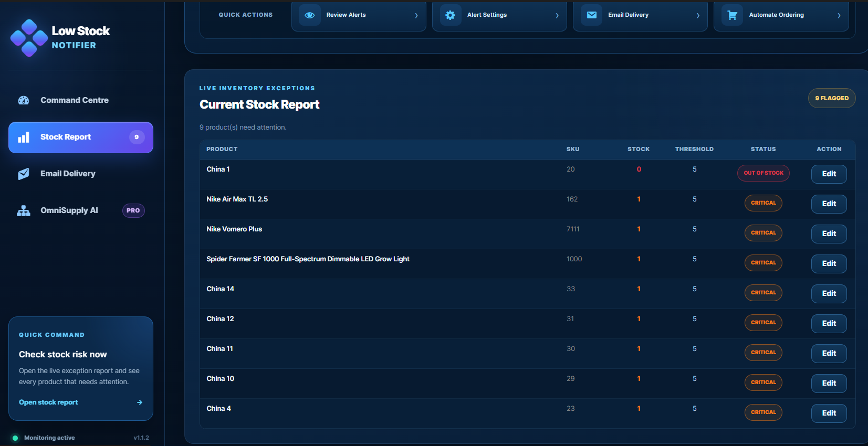The width and height of the screenshot is (868, 446).
Task: Click the Automate Ordering cart icon
Action: click(733, 15)
